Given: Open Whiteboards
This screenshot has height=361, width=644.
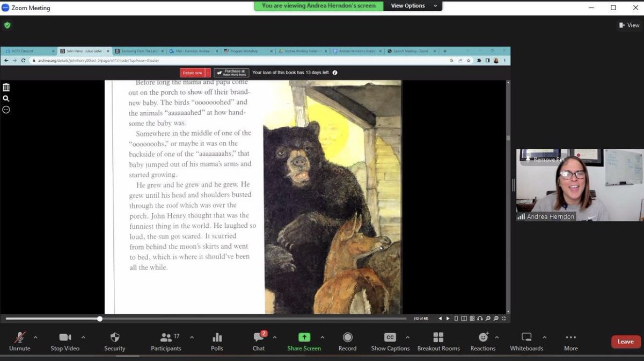Looking at the screenshot, I should [526, 341].
